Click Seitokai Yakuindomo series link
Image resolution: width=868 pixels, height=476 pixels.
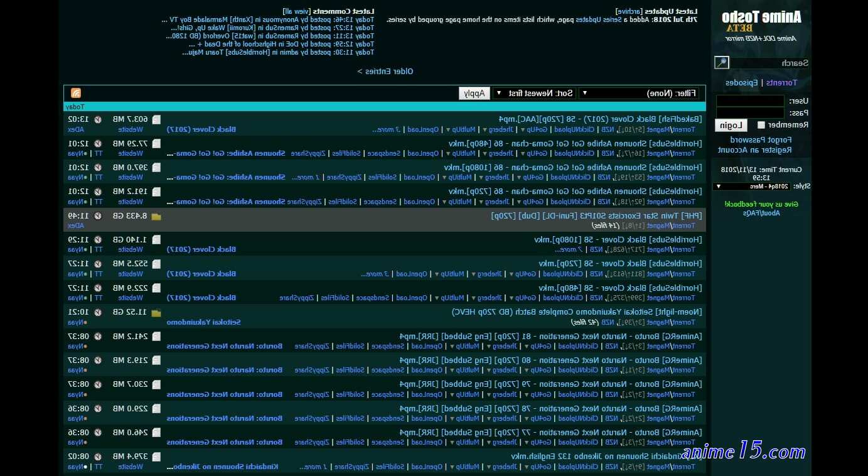(203, 322)
